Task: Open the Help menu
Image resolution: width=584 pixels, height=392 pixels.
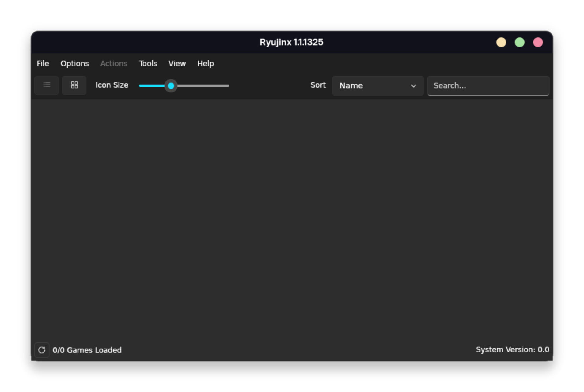Action: 205,63
